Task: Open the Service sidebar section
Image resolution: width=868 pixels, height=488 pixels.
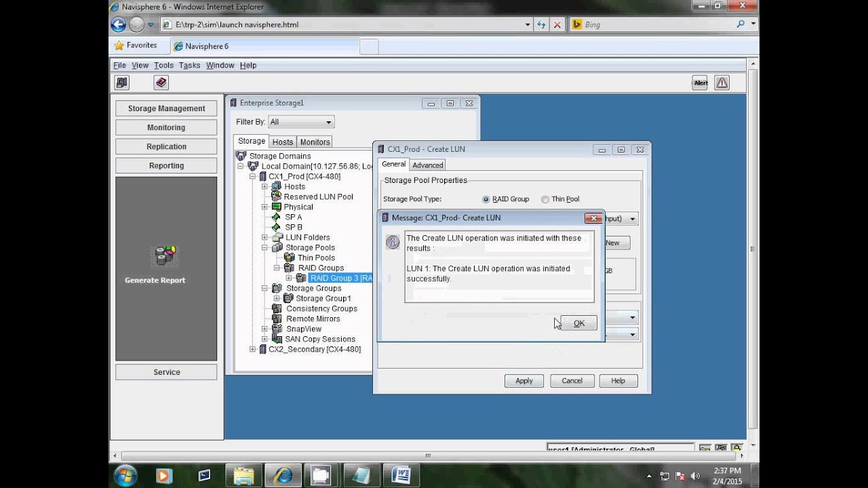Action: click(x=166, y=372)
